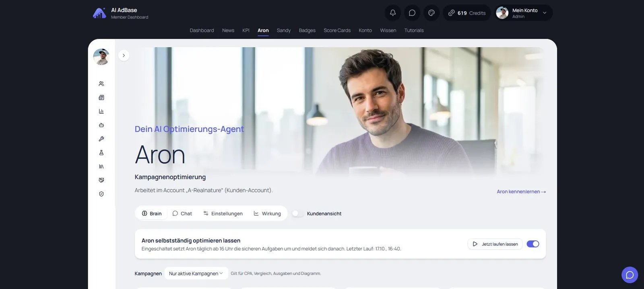Image resolution: width=644 pixels, height=289 pixels.
Task: Go to the KPI nav item
Action: [246, 31]
